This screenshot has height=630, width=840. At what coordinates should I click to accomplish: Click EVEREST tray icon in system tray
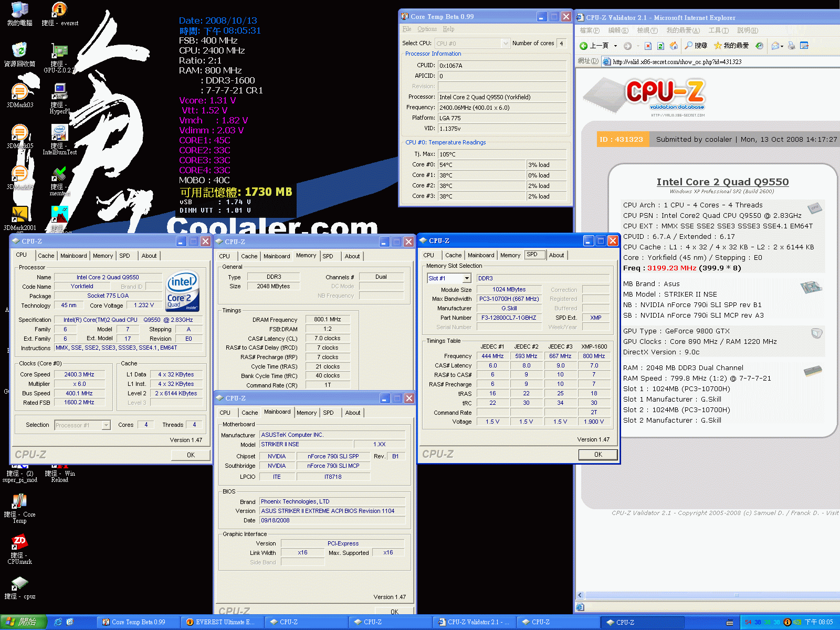(x=787, y=622)
